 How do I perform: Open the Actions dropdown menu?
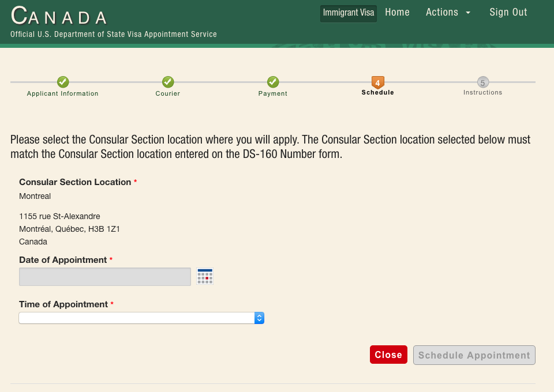point(448,12)
